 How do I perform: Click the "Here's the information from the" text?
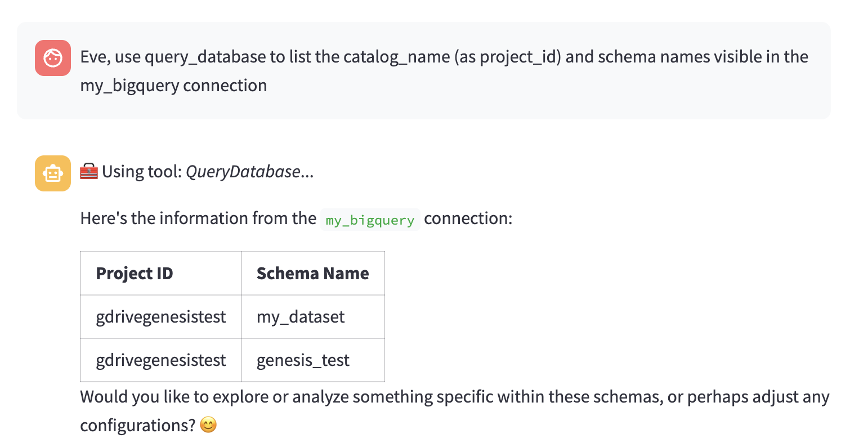click(198, 218)
